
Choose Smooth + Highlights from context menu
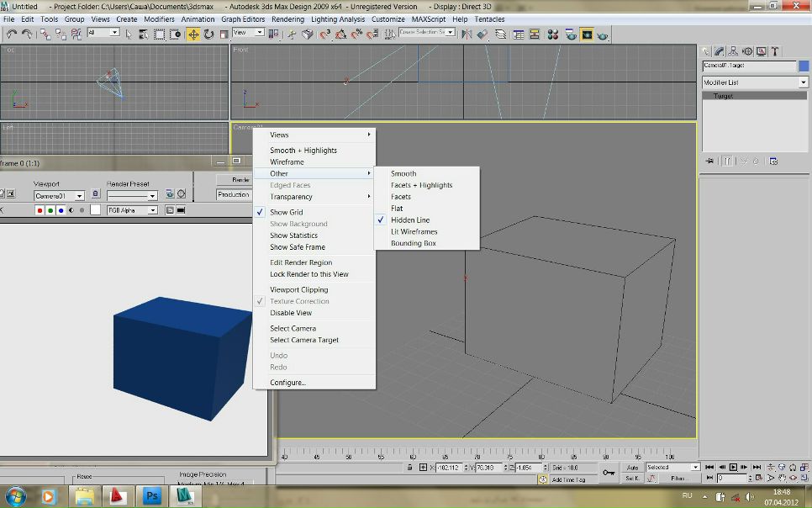(303, 151)
